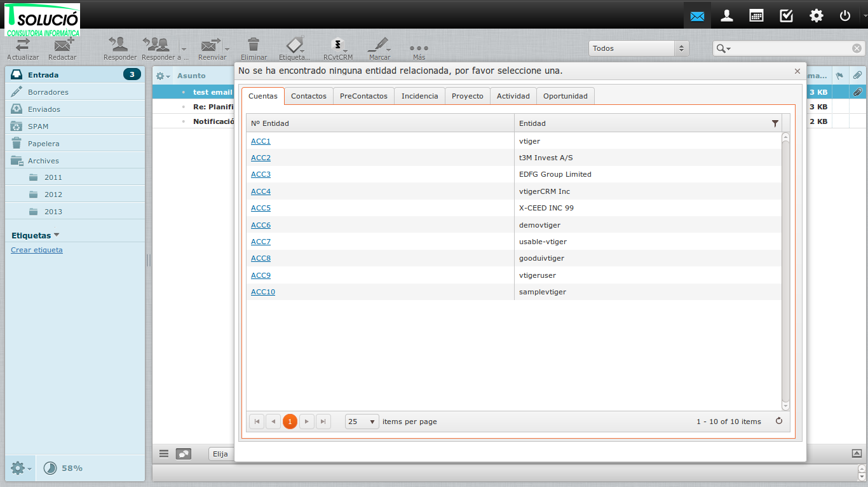868x487 pixels.
Task: Open the contacts person icon in top bar
Action: [x=727, y=16]
